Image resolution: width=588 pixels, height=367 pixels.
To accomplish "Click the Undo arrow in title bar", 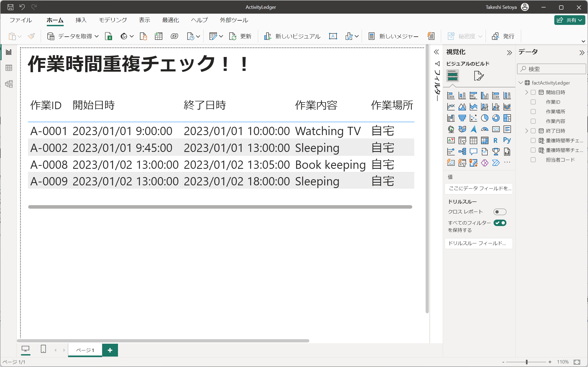I will [x=22, y=7].
